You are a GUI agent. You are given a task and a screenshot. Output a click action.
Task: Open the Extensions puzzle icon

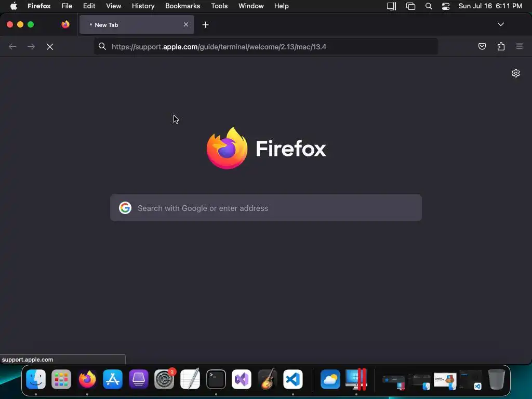click(x=501, y=46)
